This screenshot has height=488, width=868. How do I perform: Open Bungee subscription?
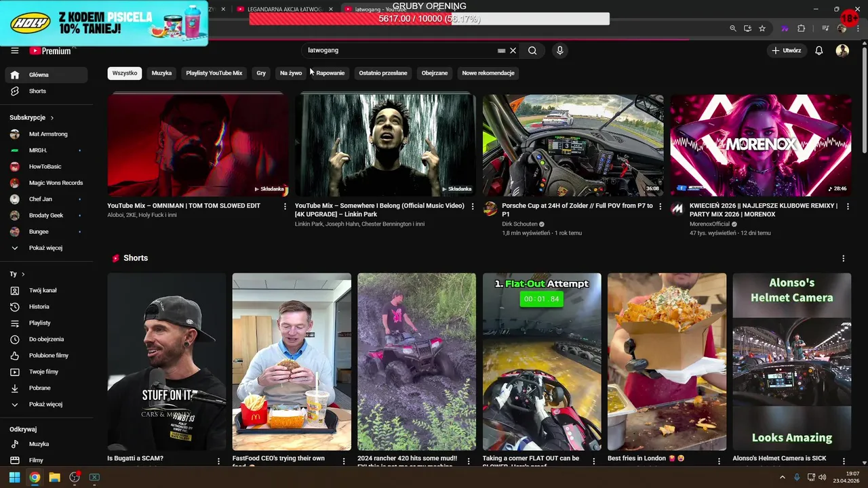tap(46, 232)
